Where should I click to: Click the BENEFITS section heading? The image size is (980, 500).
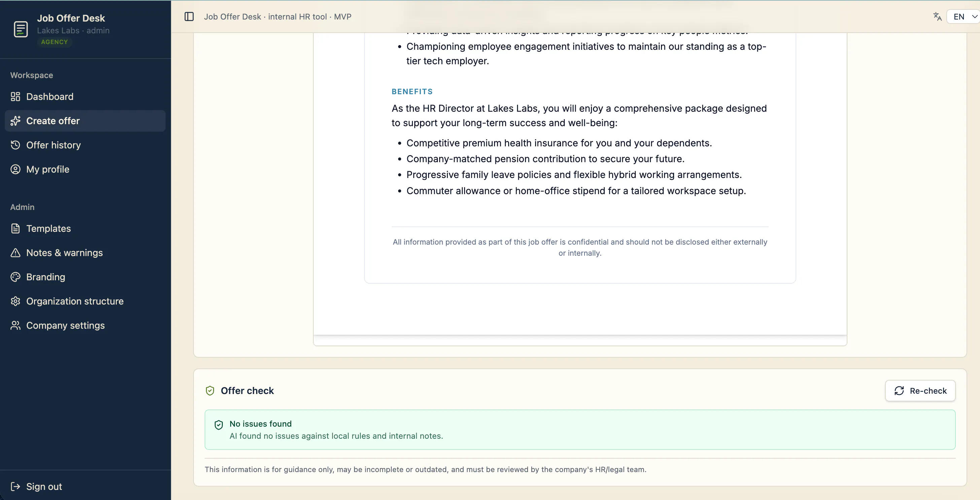tap(412, 92)
